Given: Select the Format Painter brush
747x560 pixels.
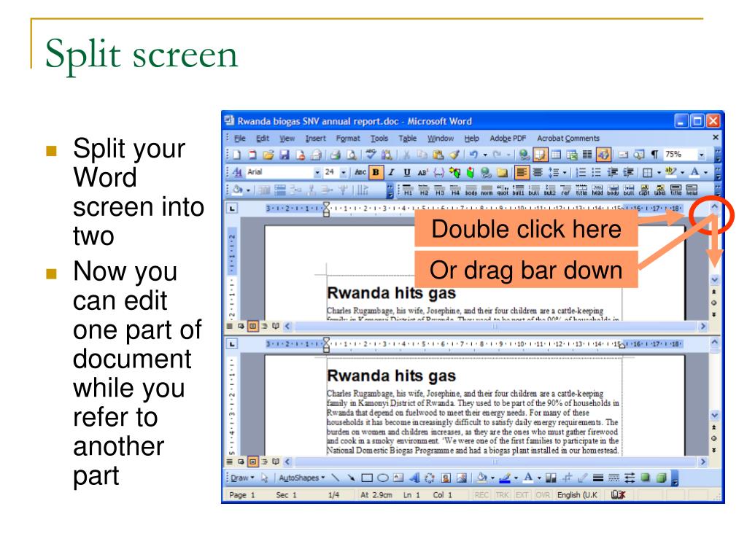Looking at the screenshot, I should [454, 155].
